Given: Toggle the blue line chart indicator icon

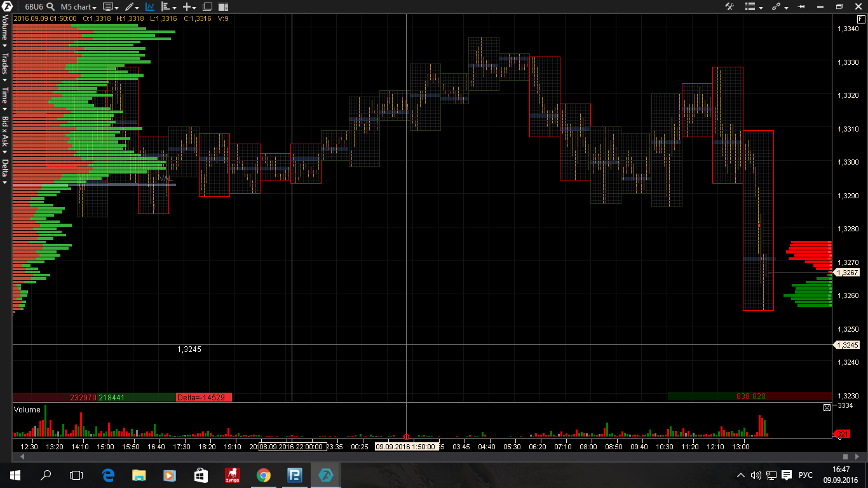Looking at the screenshot, I should point(150,7).
